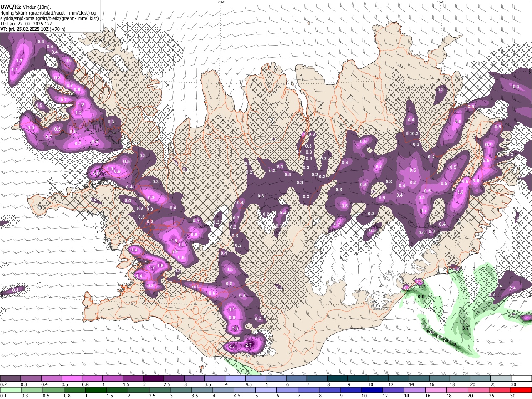
Task: Click the bright pink 0.5–0.8 swatch in upper legend
Action: pyautogui.click(x=71, y=379)
